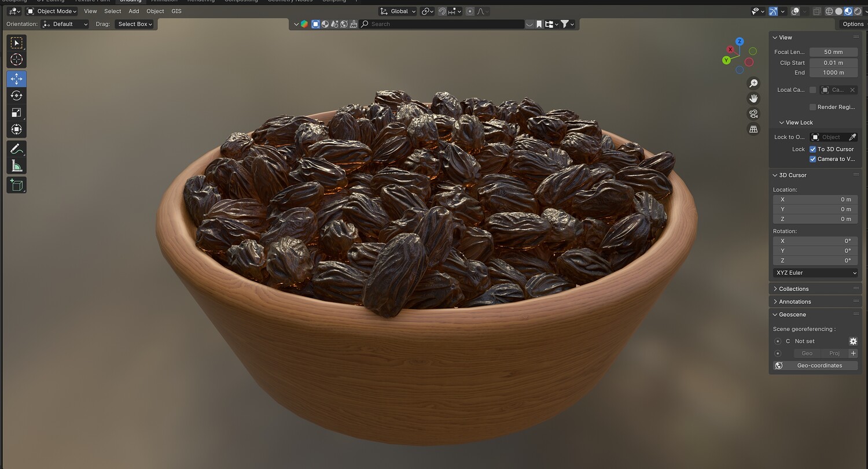Screen dimensions: 868x469
Task: Click the pan view hand icon
Action: pos(753,98)
